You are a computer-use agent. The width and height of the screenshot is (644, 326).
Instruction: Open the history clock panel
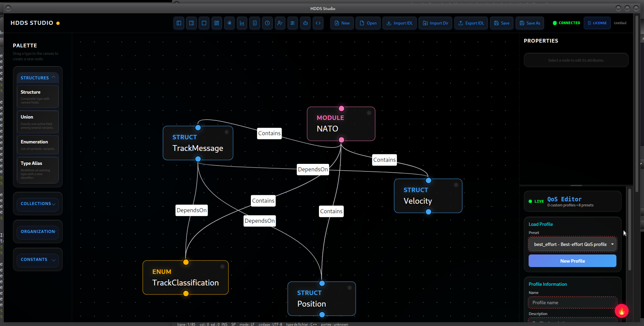coord(267,23)
